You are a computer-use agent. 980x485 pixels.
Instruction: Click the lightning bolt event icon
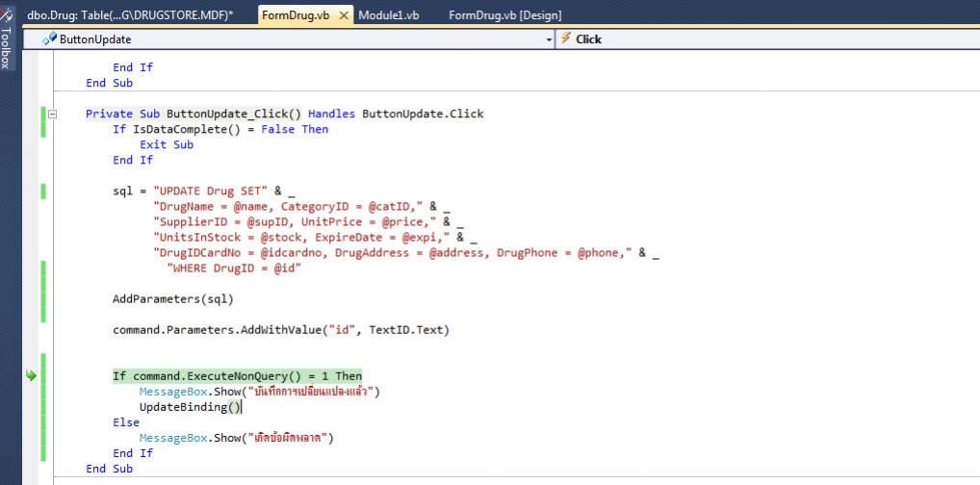click(x=566, y=38)
